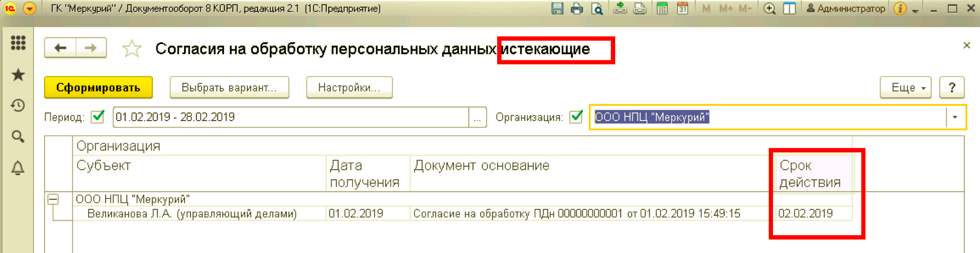The width and height of the screenshot is (980, 253).
Task: Click the M+ memory add button
Action: point(725,9)
